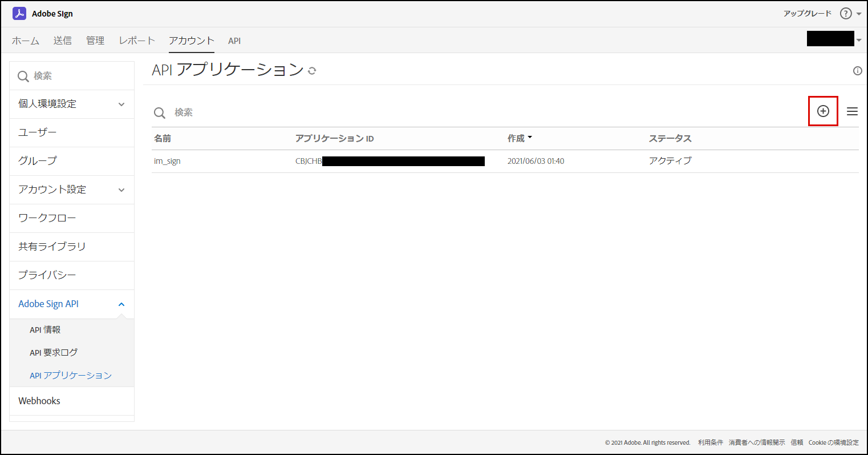This screenshot has width=868, height=455.
Task: Sort by 名前 column header
Action: tap(163, 138)
